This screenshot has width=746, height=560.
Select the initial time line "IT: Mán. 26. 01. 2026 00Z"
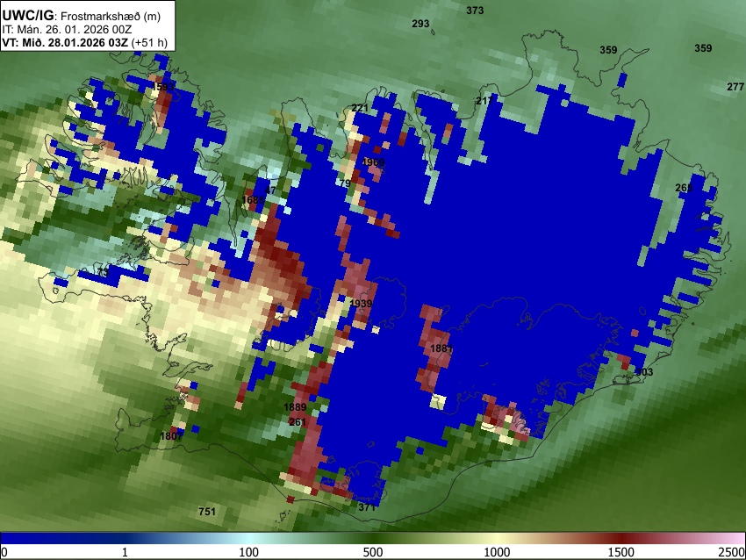(67, 30)
